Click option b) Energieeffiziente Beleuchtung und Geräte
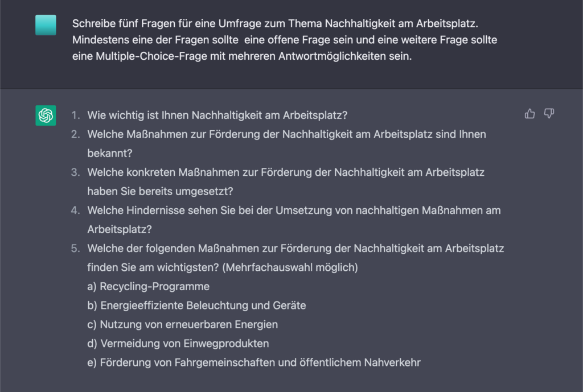 196,306
